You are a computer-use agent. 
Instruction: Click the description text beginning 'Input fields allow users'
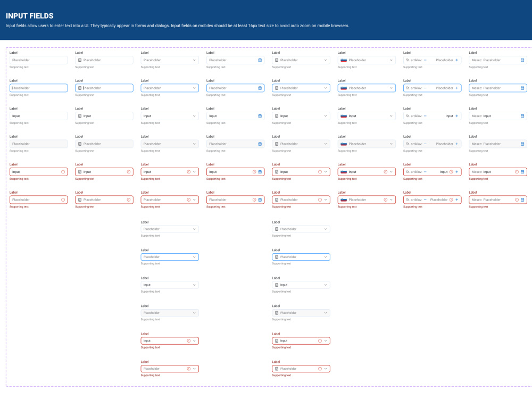coord(177,26)
